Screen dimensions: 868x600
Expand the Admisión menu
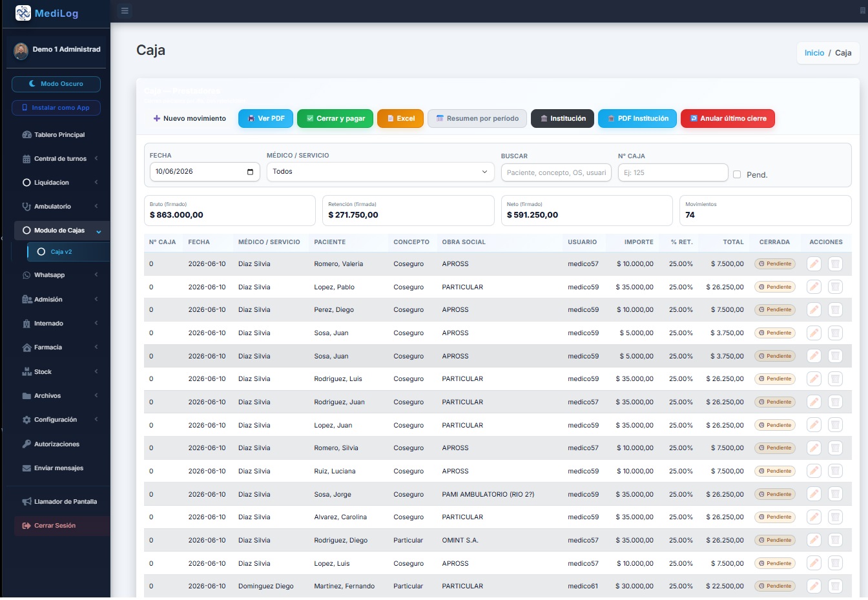pos(61,300)
